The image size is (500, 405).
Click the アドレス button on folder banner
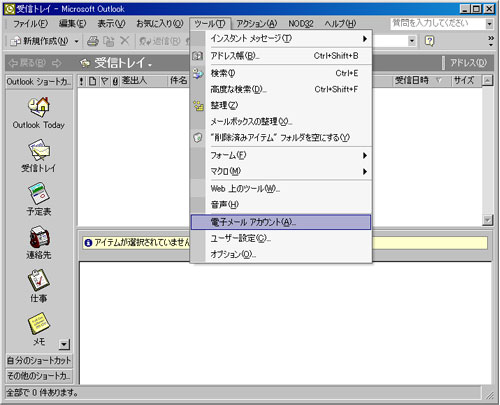(468, 63)
